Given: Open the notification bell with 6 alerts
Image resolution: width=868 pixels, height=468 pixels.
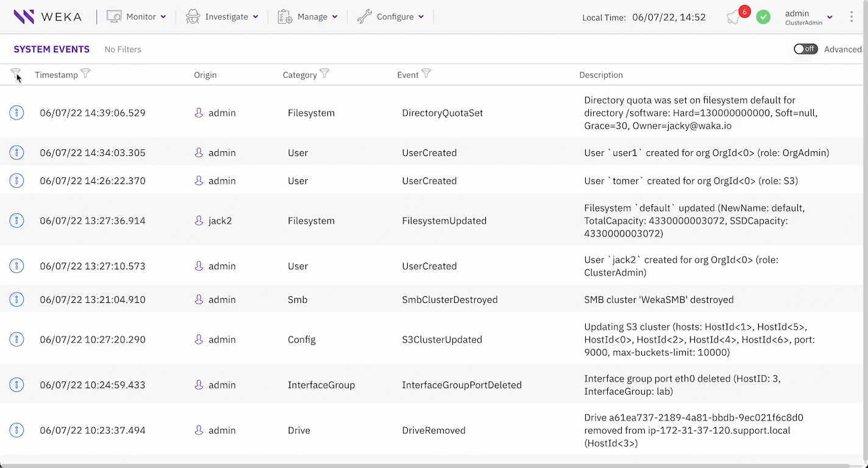Looking at the screenshot, I should pos(733,17).
